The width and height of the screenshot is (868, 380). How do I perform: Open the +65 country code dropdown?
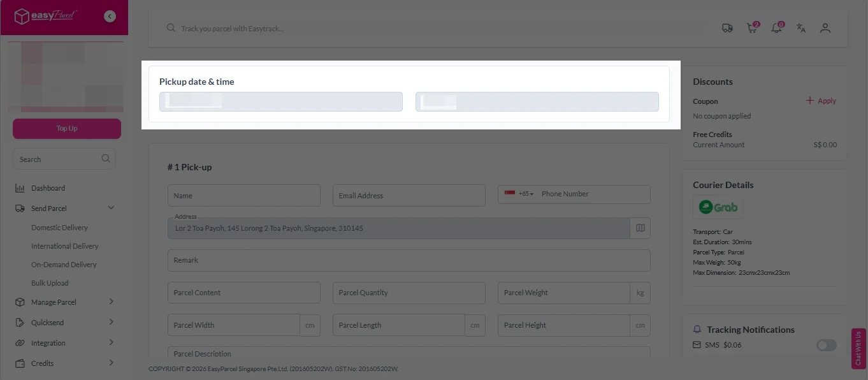pyautogui.click(x=521, y=194)
